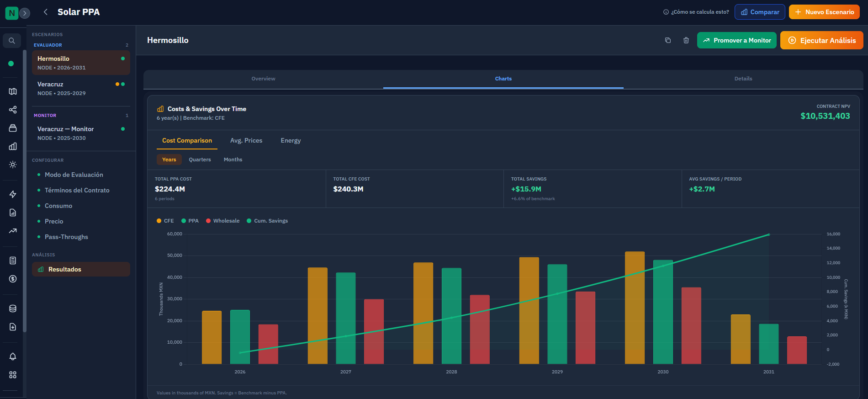Click the share nodes icon in left rail
This screenshot has width=868, height=399.
point(13,110)
